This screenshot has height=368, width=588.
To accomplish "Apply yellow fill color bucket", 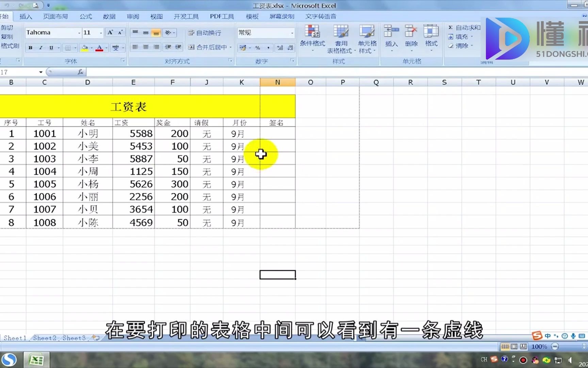I will [84, 48].
